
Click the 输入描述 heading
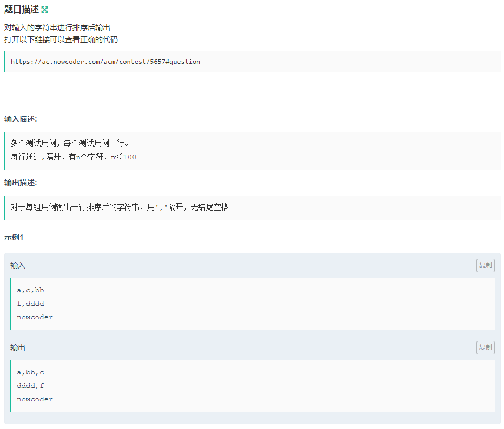pos(21,119)
